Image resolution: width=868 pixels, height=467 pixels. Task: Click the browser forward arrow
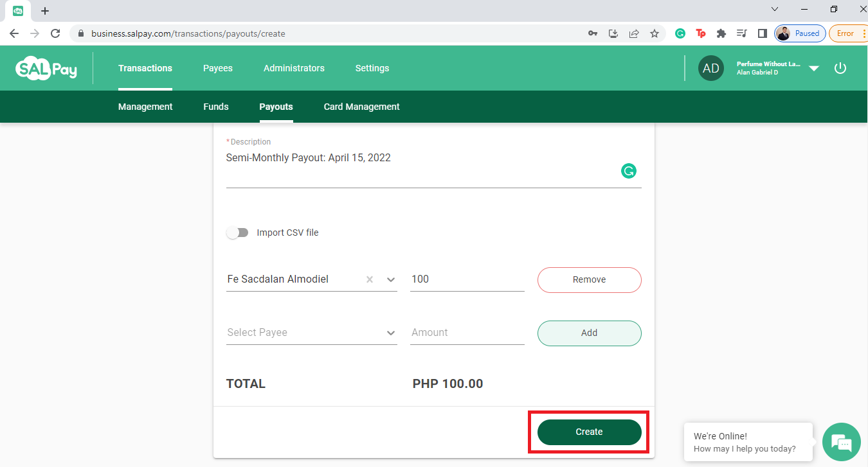point(35,33)
